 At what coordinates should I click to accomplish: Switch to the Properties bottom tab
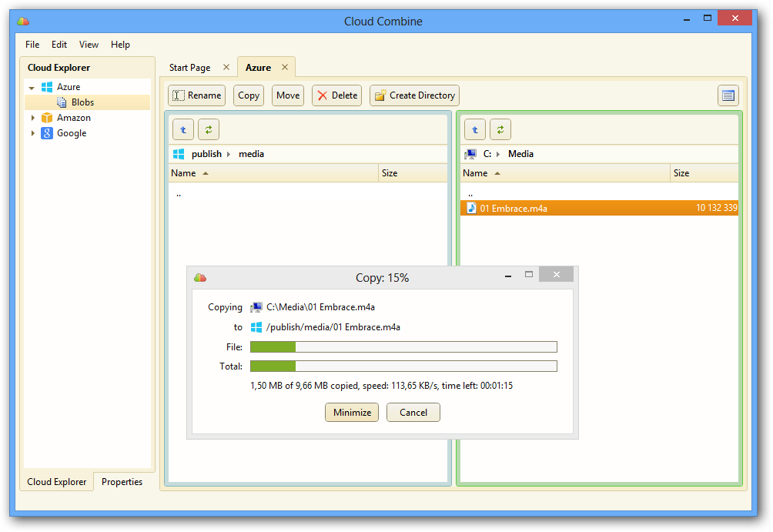coord(122,482)
